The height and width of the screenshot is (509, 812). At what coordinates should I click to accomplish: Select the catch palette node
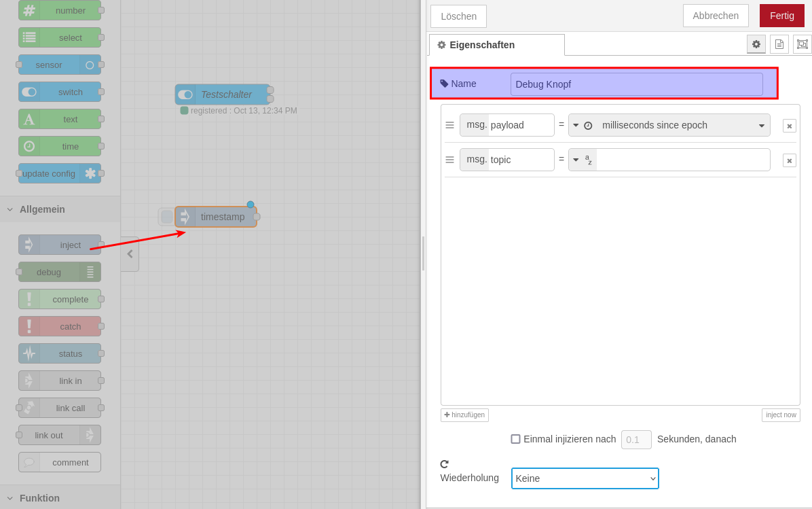[x=60, y=326]
